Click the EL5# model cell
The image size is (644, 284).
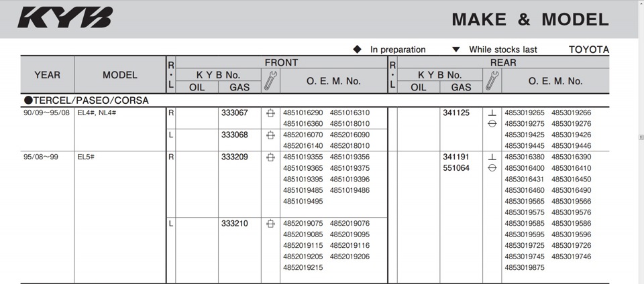(86, 157)
